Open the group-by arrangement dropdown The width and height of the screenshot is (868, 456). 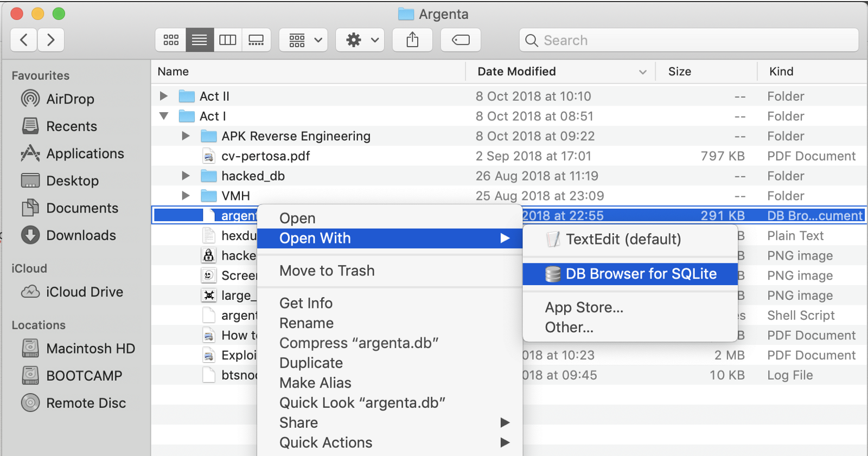tap(304, 40)
